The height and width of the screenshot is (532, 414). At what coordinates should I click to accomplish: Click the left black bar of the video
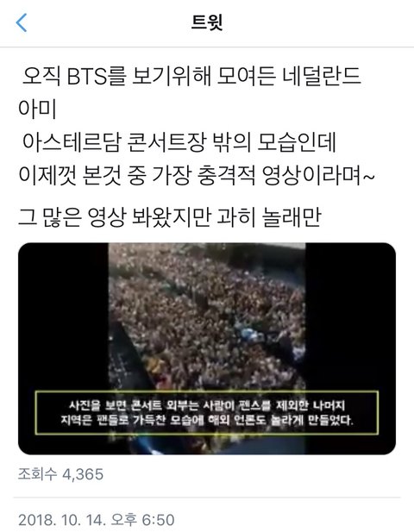click(63, 348)
